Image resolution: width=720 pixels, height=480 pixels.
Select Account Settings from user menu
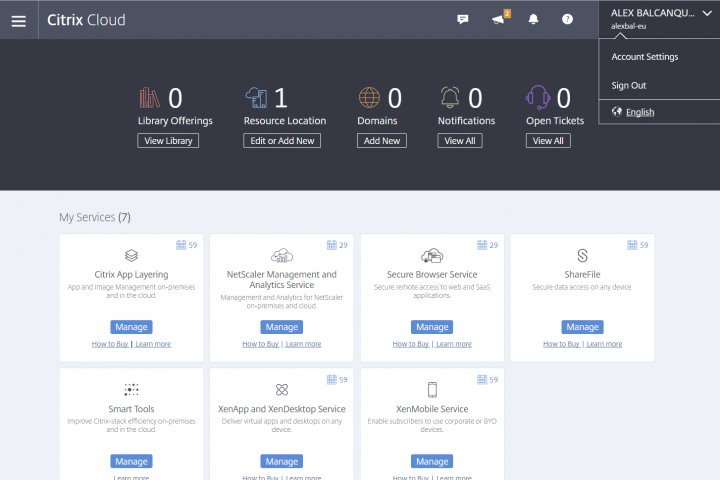(x=645, y=57)
